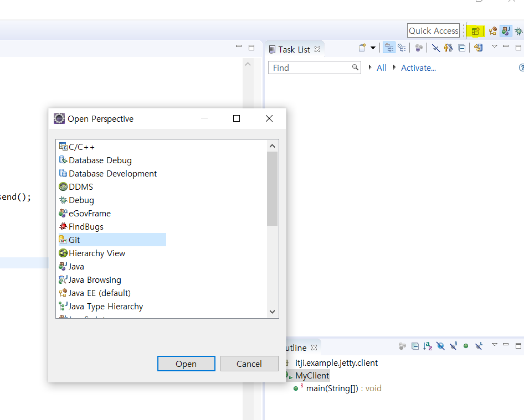Click the New Task icon in Task List
The image size is (524, 420).
coord(362,48)
